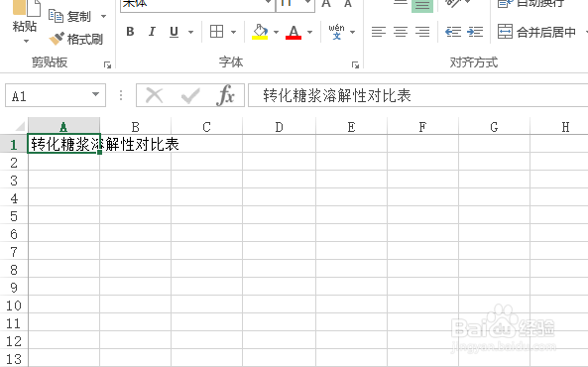
Task: Select column E header
Action: [x=351, y=126]
